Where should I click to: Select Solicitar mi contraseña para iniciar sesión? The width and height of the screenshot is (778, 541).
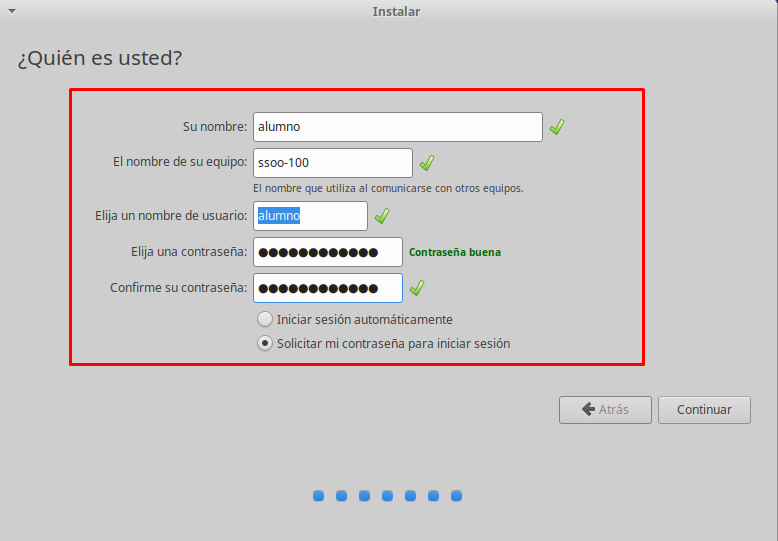[x=264, y=343]
